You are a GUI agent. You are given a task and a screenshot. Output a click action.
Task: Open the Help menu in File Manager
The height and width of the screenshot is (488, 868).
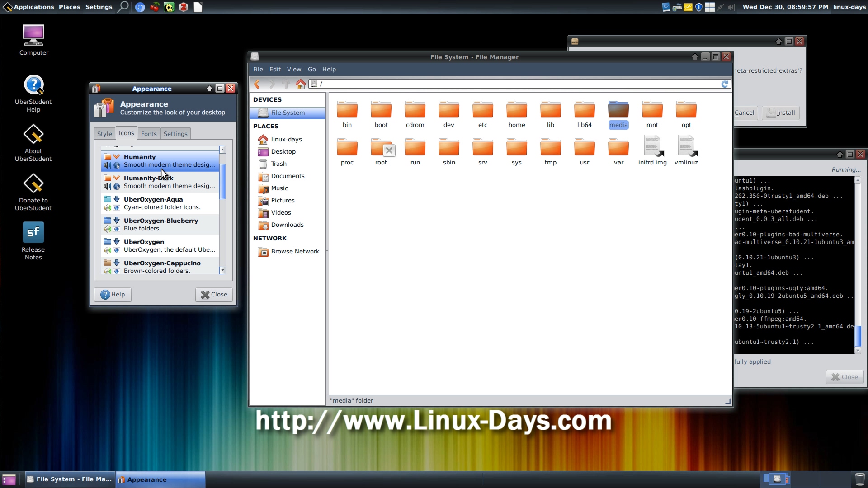[329, 69]
